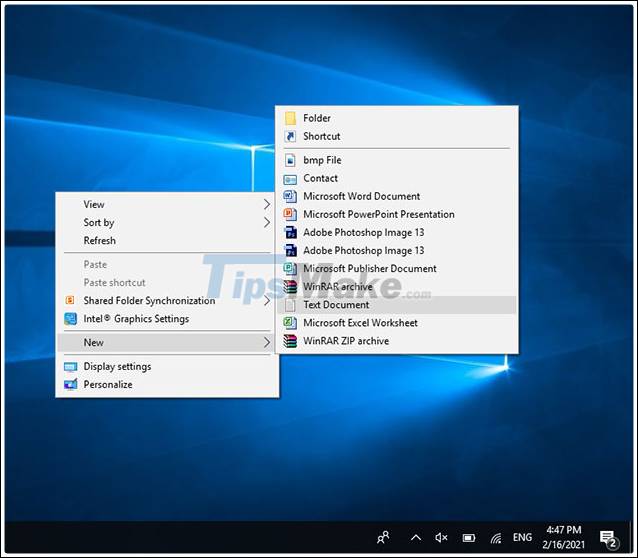
Task: Open Display settings from context menu
Action: coord(167,367)
